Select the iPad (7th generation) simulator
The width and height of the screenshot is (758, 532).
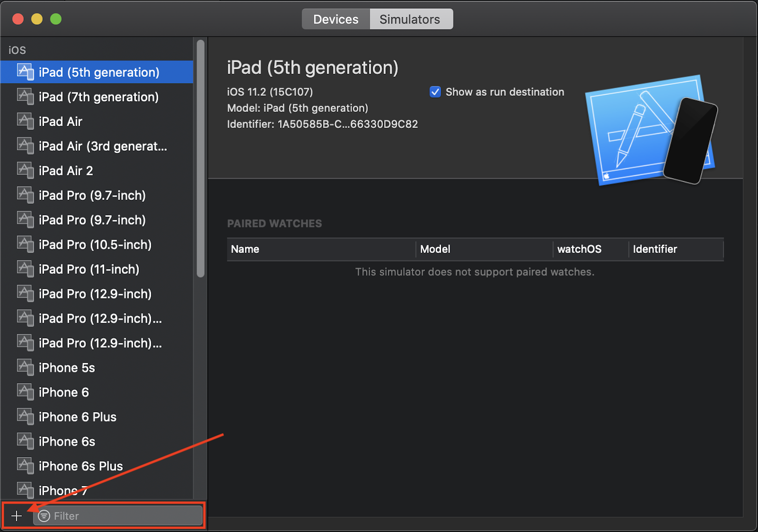tap(98, 97)
